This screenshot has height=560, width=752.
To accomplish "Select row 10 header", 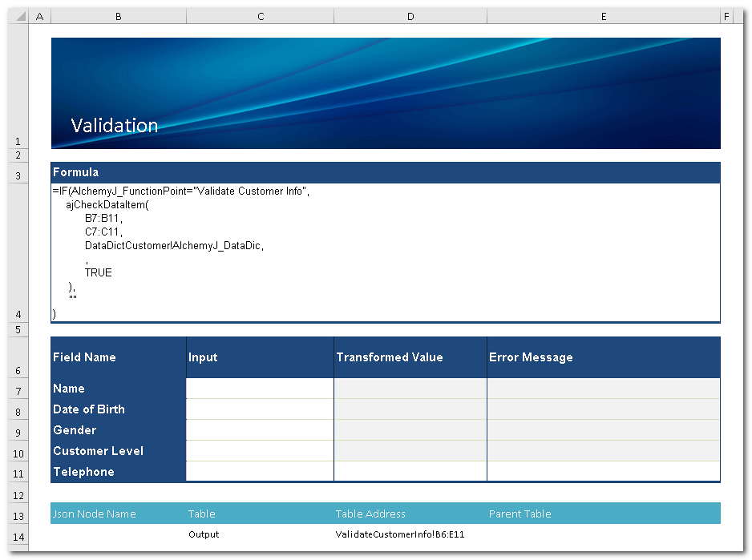I will [x=18, y=451].
